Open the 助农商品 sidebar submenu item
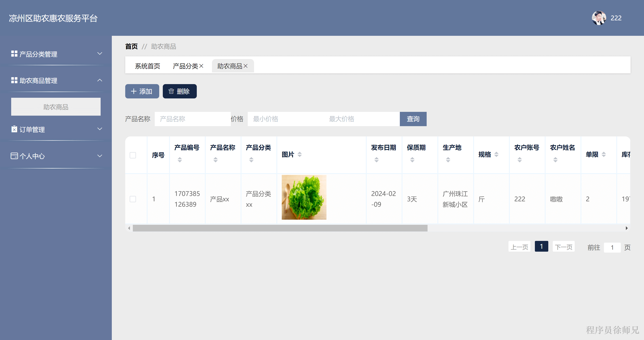 point(56,107)
